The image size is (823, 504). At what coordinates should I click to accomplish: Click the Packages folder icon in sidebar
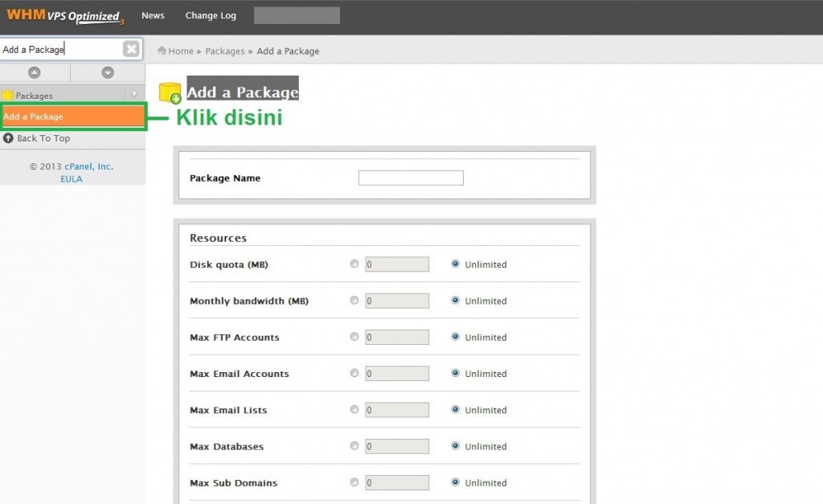click(x=10, y=94)
